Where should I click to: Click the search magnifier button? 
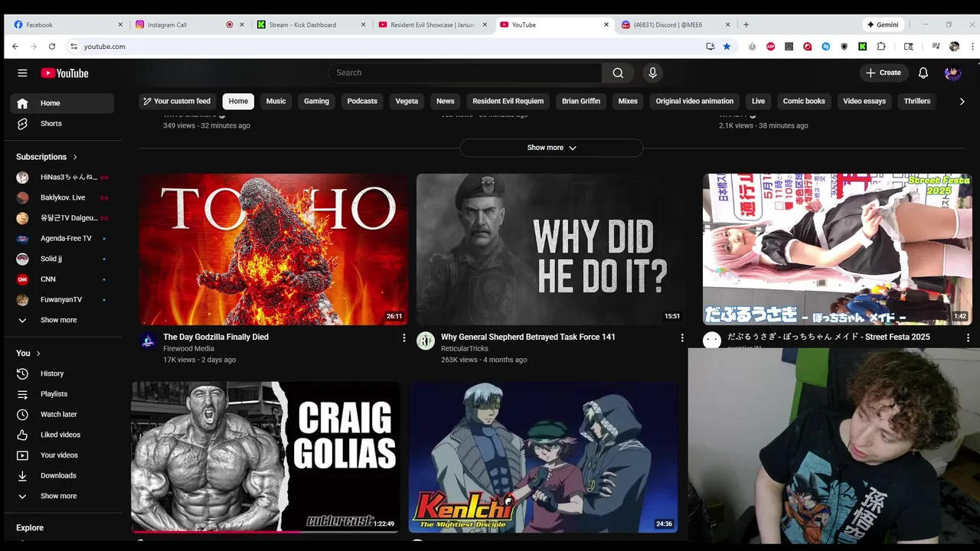pyautogui.click(x=618, y=73)
